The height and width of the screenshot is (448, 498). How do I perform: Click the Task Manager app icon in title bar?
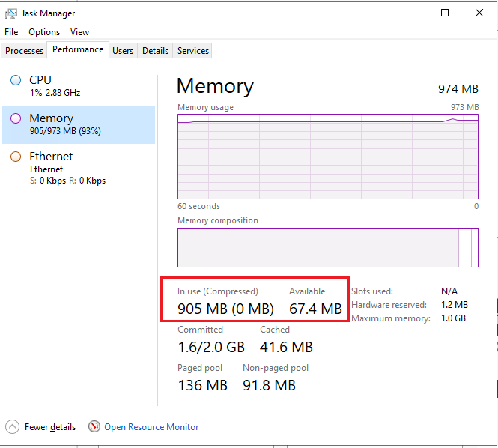point(11,13)
